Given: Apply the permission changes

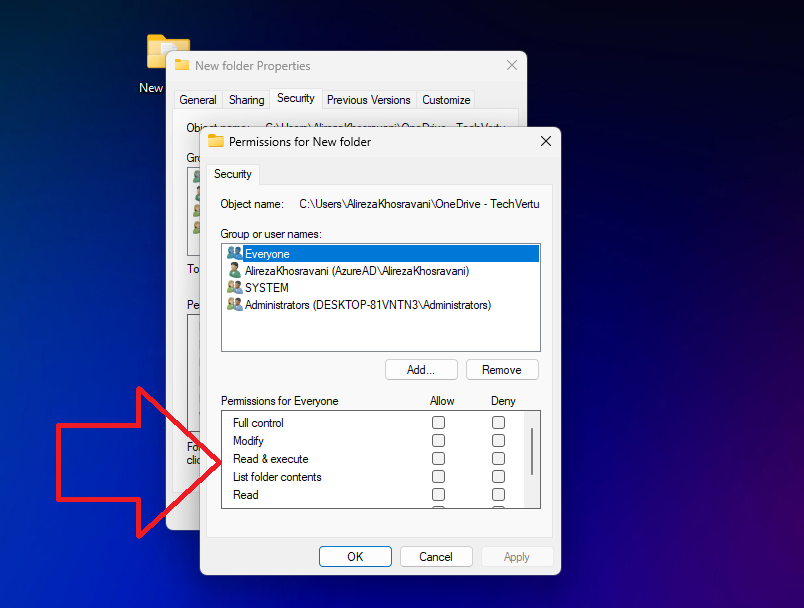Looking at the screenshot, I should pos(517,556).
